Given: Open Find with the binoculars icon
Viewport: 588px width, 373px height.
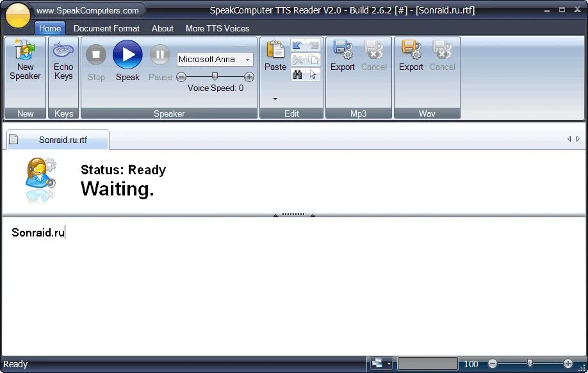Looking at the screenshot, I should pyautogui.click(x=297, y=74).
